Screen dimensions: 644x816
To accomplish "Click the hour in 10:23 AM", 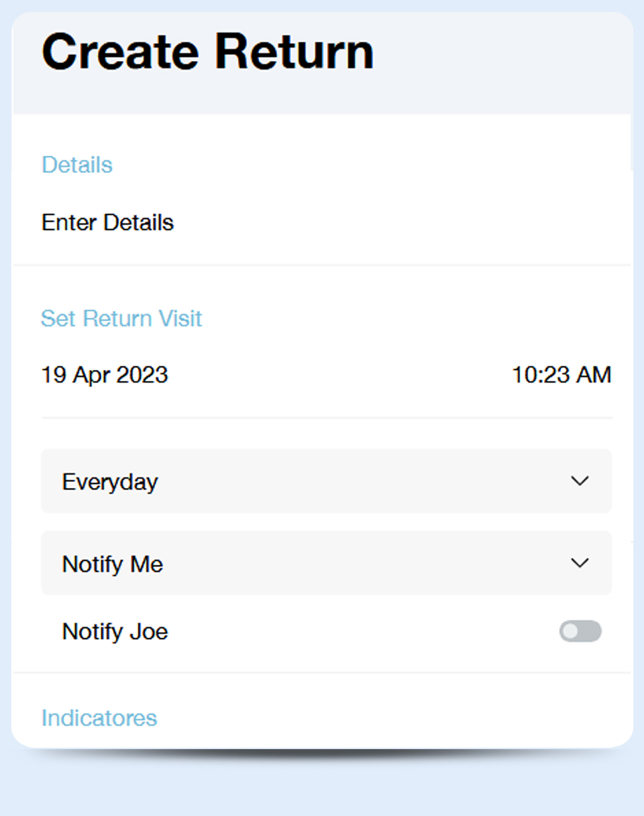I will pos(523,375).
